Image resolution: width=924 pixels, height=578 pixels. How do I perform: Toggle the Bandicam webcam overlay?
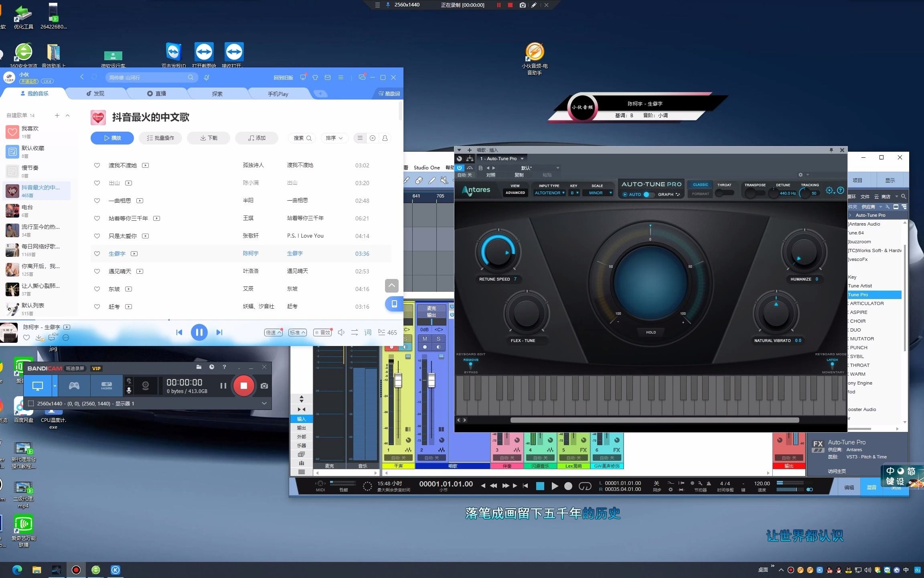click(146, 386)
